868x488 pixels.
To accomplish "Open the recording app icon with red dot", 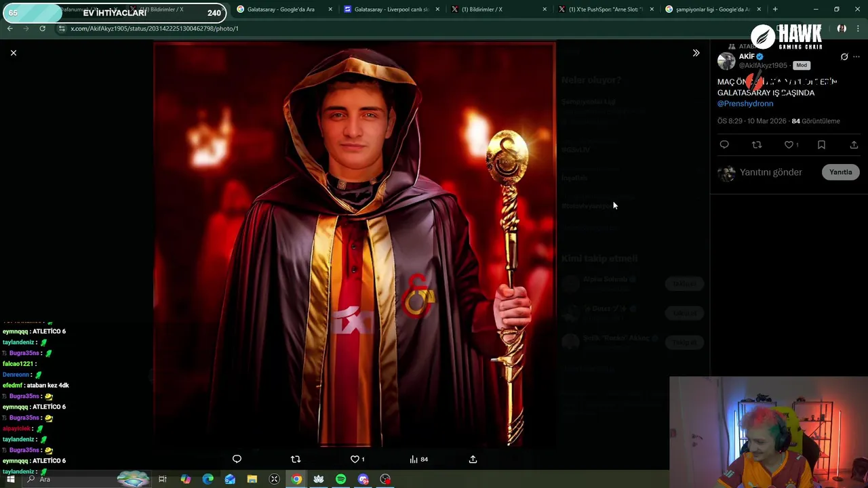I will (x=385, y=479).
